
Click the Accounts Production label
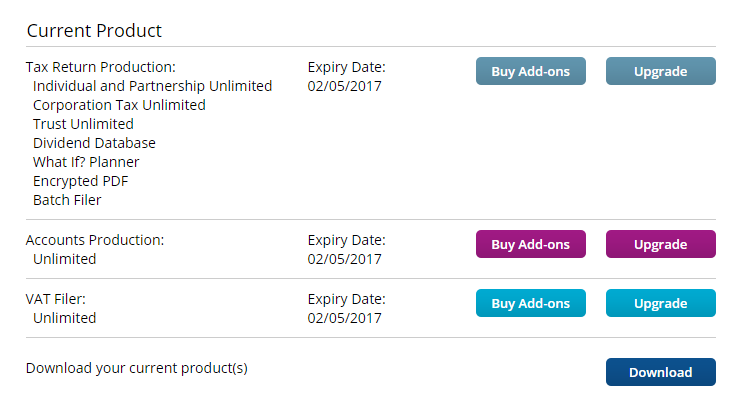pos(95,240)
